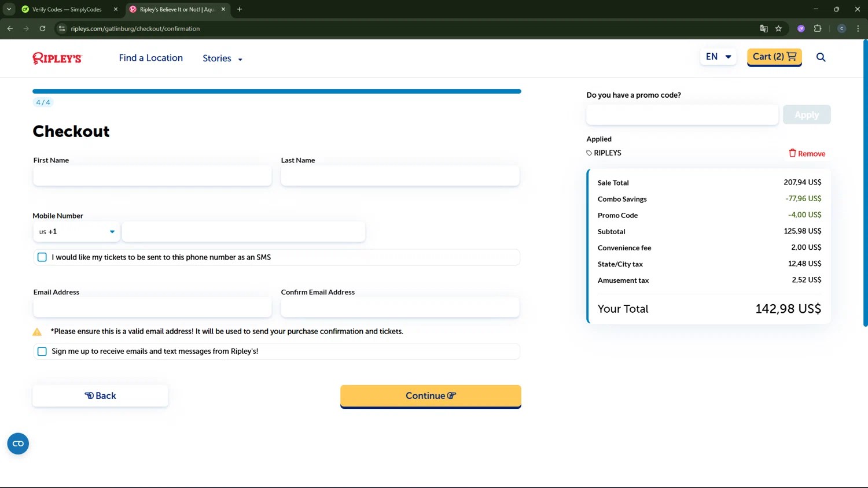Expand the Stories menu

(x=223, y=58)
